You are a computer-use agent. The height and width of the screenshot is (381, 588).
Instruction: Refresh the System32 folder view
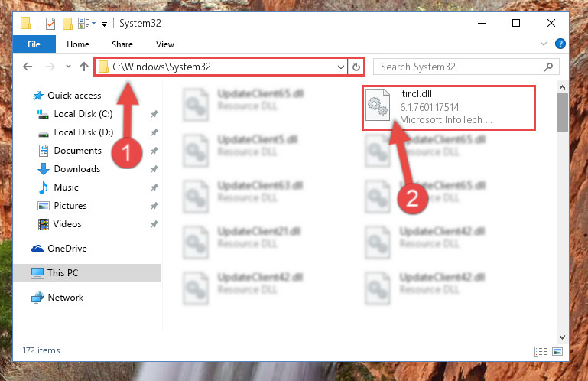point(356,67)
